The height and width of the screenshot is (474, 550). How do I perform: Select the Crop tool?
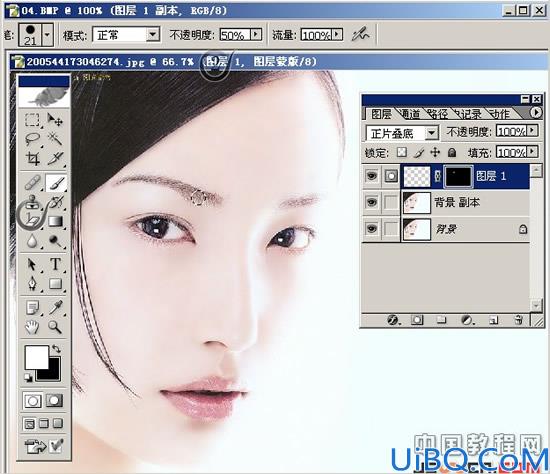pos(33,159)
